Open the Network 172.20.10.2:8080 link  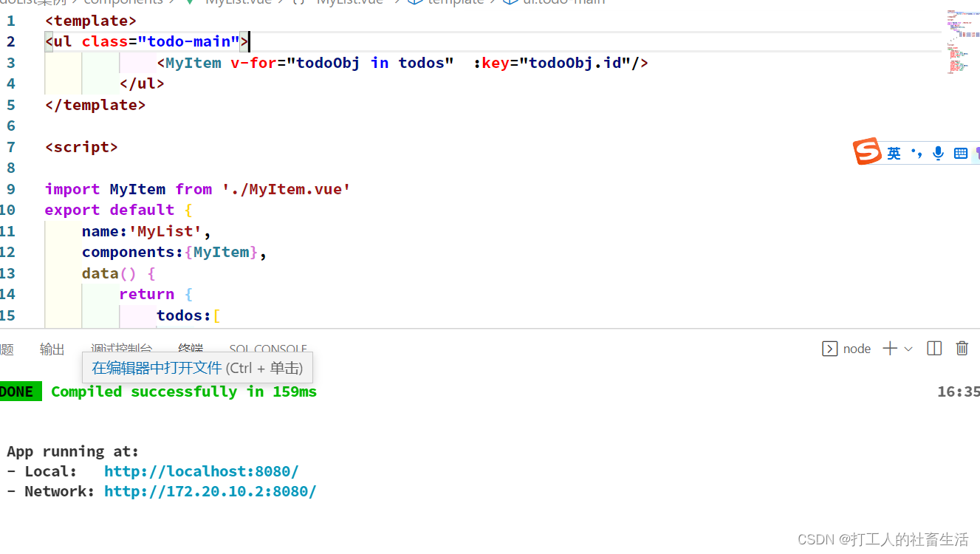coord(211,490)
